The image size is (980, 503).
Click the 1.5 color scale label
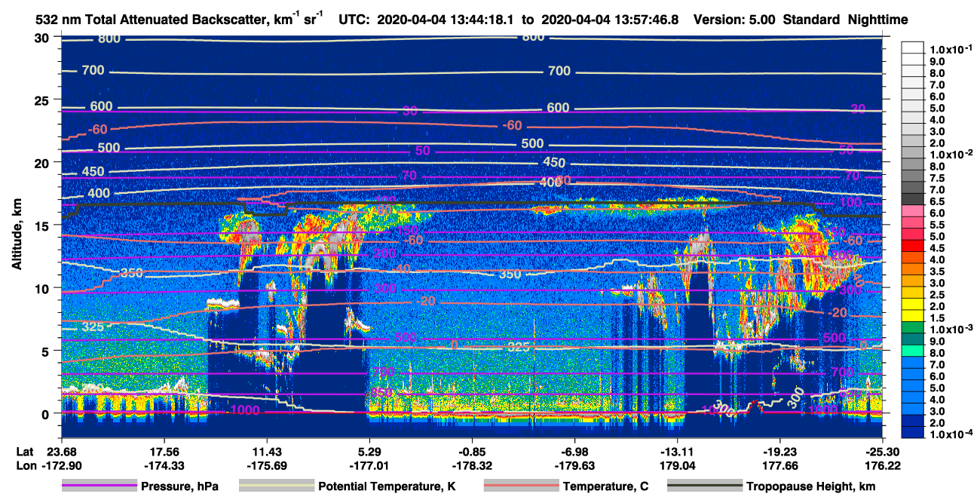tap(936, 318)
